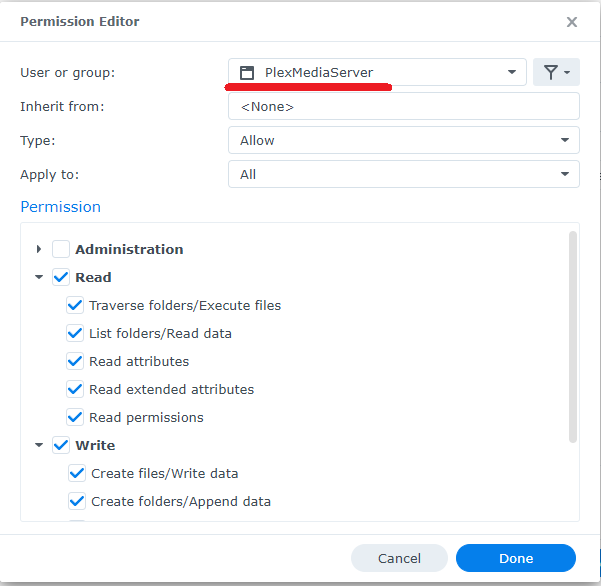
Task: Uncheck the Write permission group checkbox
Action: tap(61, 445)
